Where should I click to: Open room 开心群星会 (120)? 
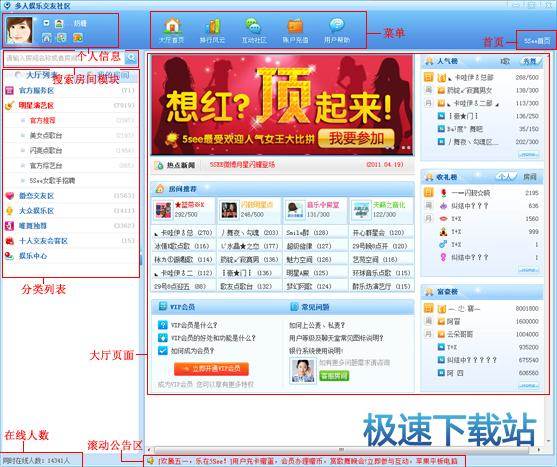pyautogui.click(x=378, y=233)
